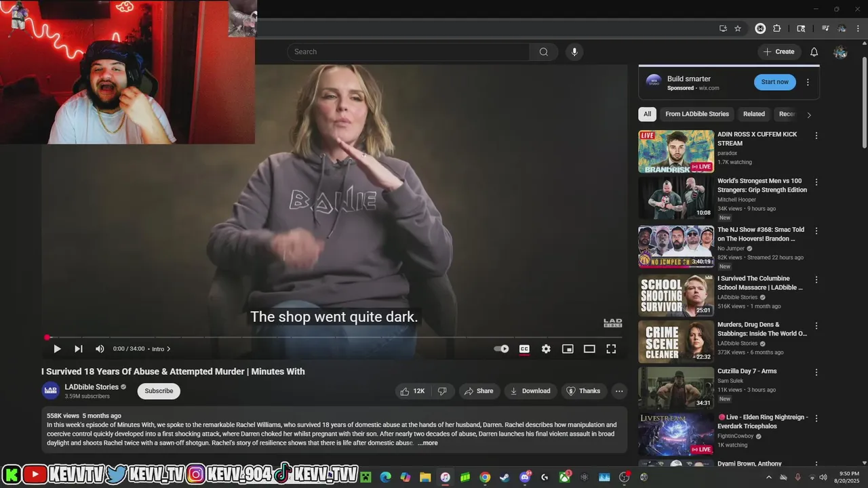Open the taskbar volume speaker icon
This screenshot has height=488, width=868.
823,477
